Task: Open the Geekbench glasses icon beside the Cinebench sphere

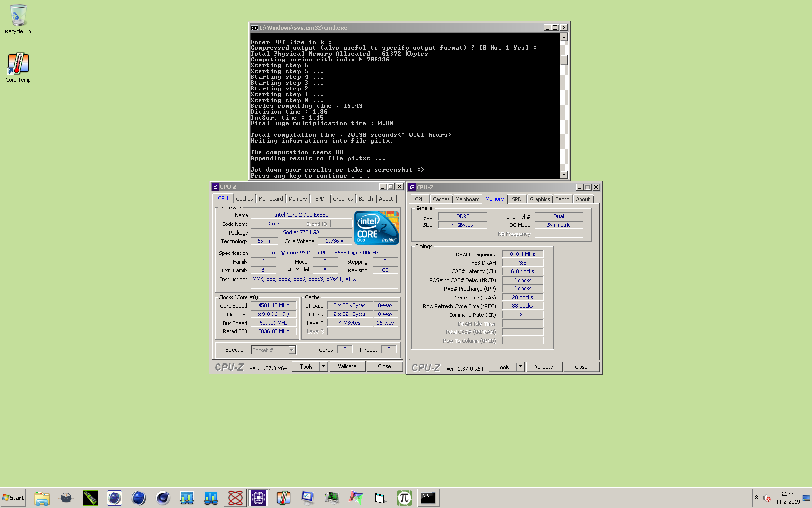Action: [187, 498]
